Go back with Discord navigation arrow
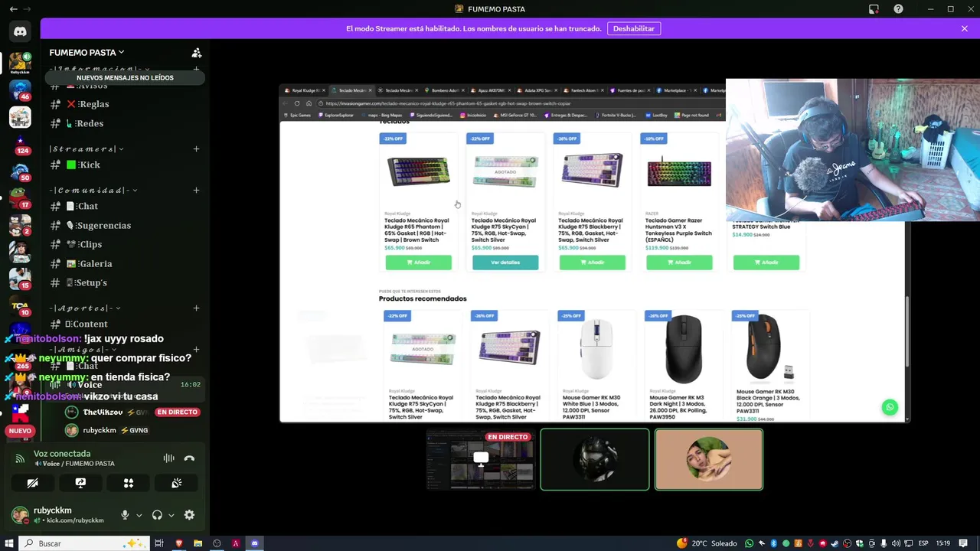This screenshot has width=980, height=551. pyautogui.click(x=13, y=9)
